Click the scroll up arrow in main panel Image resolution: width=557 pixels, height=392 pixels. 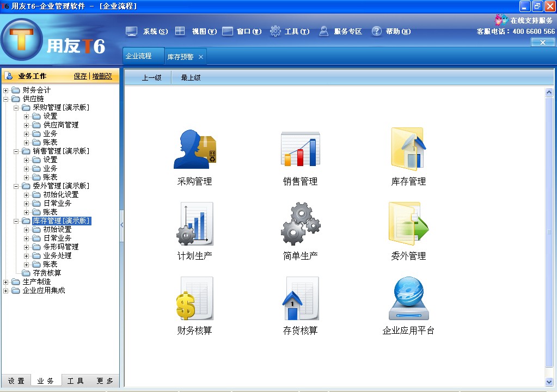549,93
